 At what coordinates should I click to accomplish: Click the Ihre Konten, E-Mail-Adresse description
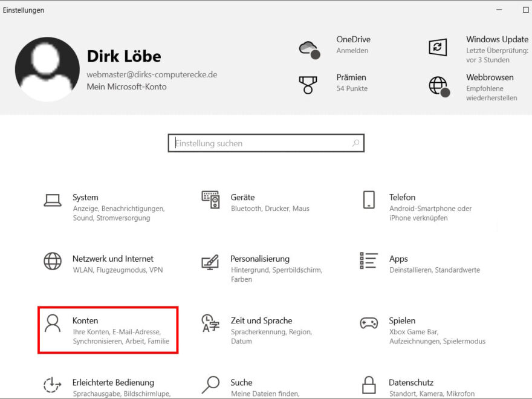pyautogui.click(x=121, y=337)
